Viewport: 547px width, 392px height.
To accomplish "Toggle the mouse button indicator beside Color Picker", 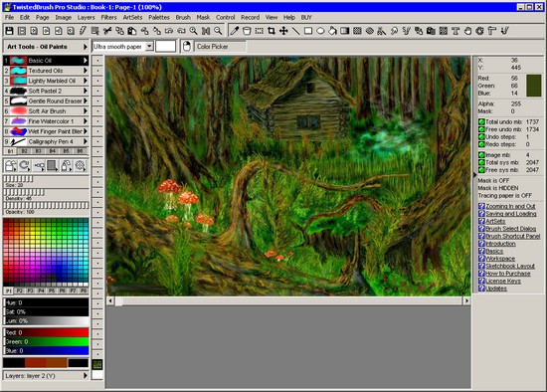I will 187,46.
